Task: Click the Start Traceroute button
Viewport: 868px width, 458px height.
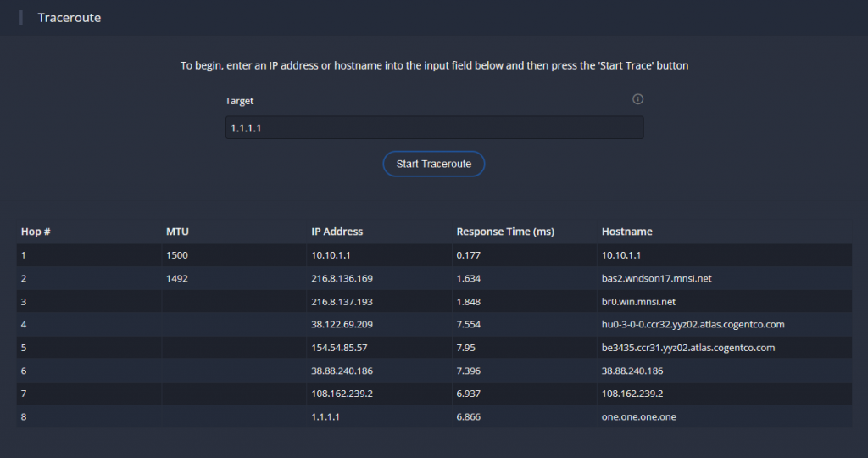Action: (433, 164)
